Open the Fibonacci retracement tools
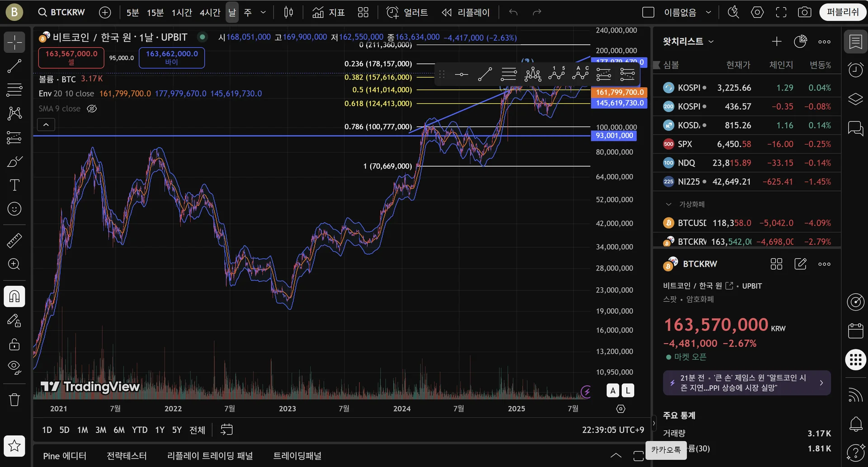This screenshot has width=868, height=467. tap(14, 89)
